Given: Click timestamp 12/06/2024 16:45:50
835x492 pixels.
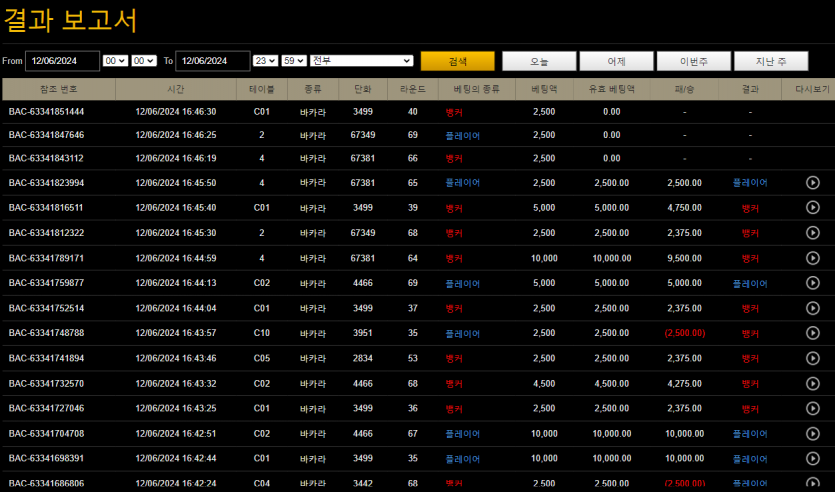Looking at the screenshot, I should pos(176,183).
